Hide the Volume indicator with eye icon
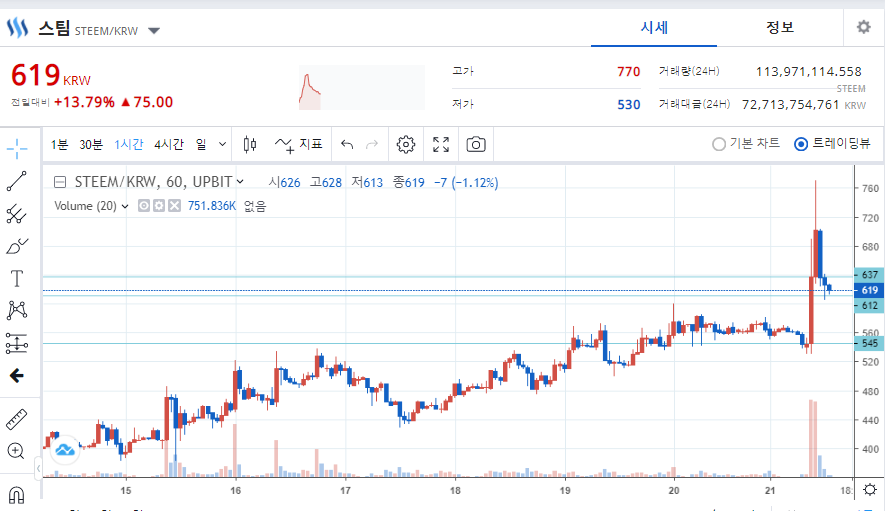 tap(144, 206)
